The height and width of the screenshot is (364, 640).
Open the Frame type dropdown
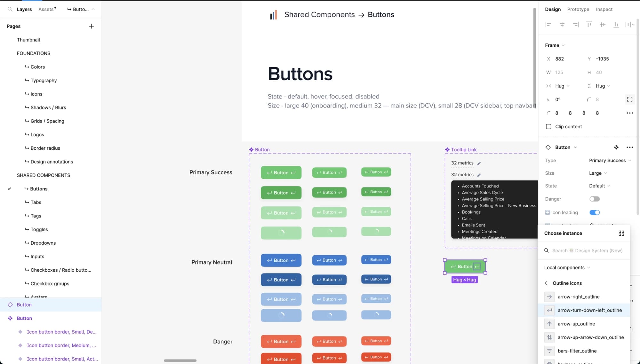tap(555, 45)
